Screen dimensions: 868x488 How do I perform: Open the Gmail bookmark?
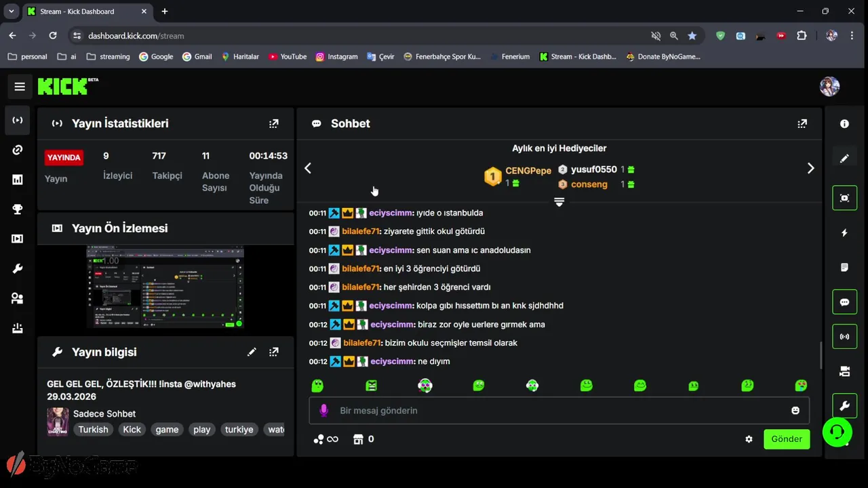[x=197, y=57]
